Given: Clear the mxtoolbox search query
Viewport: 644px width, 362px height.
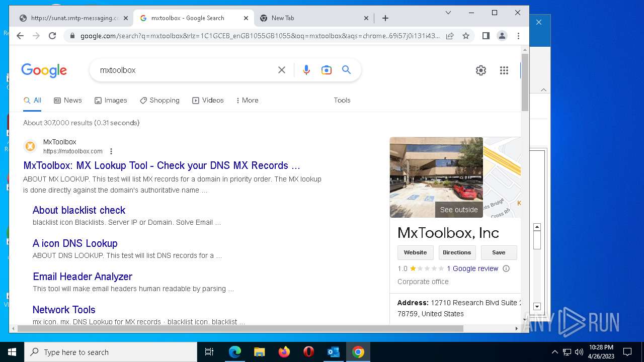Looking at the screenshot, I should (x=282, y=70).
